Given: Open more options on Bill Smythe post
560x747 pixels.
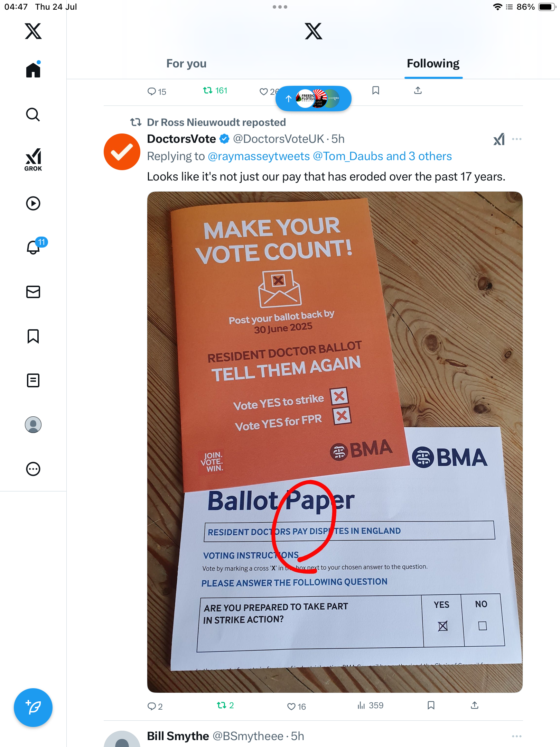Looking at the screenshot, I should point(517,736).
